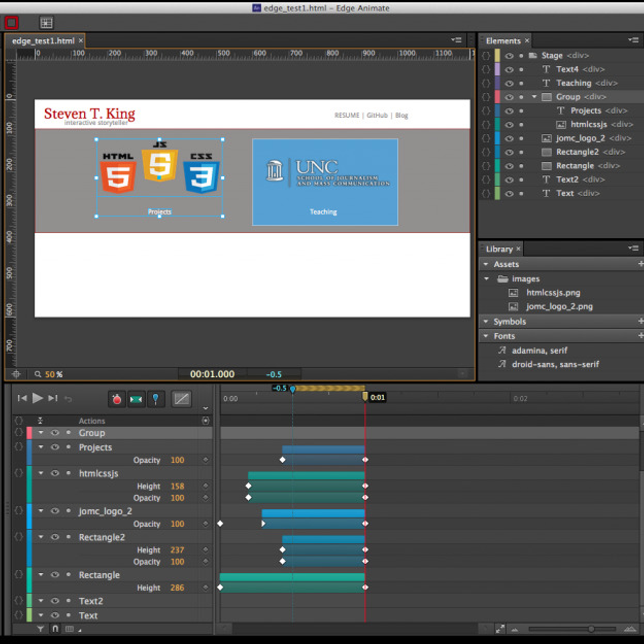
Task: Click the timeline zoom slider handle
Action: (591, 629)
